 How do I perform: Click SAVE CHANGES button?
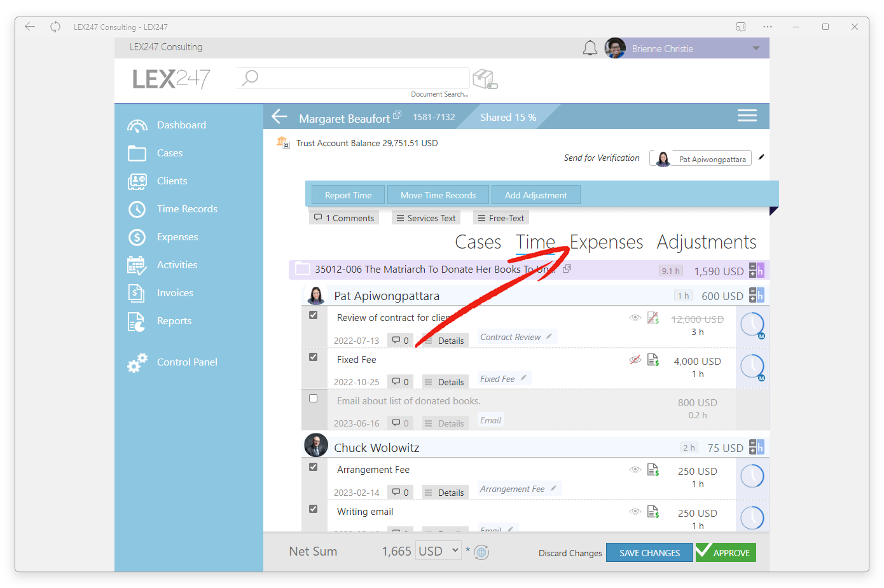(x=649, y=552)
